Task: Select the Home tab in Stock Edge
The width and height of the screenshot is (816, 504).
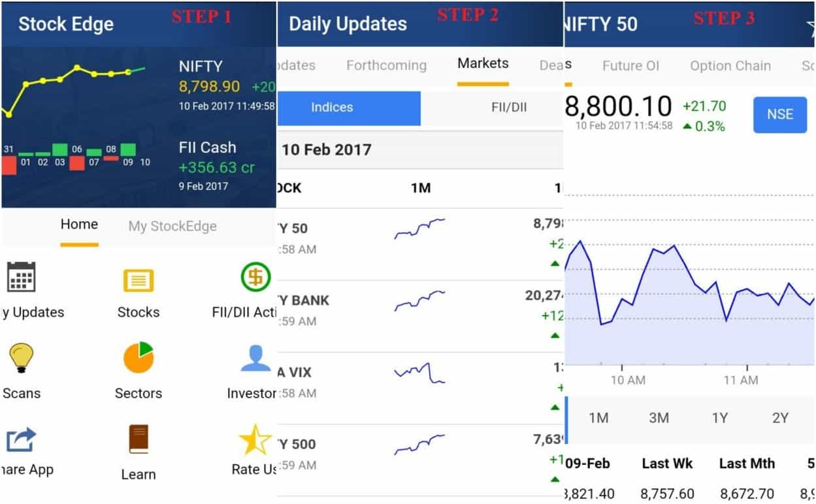Action: 79,225
